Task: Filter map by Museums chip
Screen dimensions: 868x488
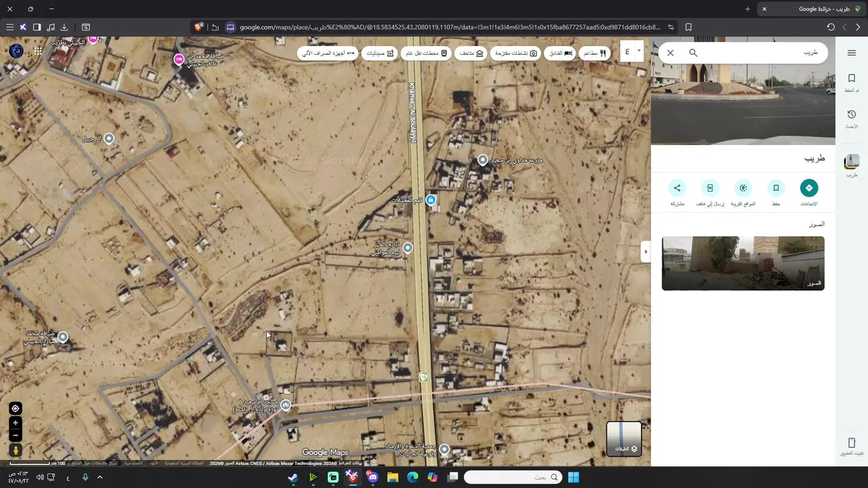Action: tap(471, 53)
